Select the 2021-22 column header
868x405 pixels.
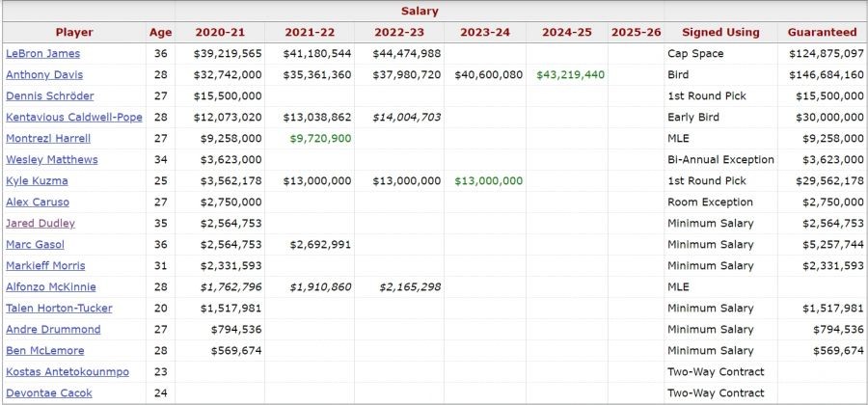pos(310,32)
